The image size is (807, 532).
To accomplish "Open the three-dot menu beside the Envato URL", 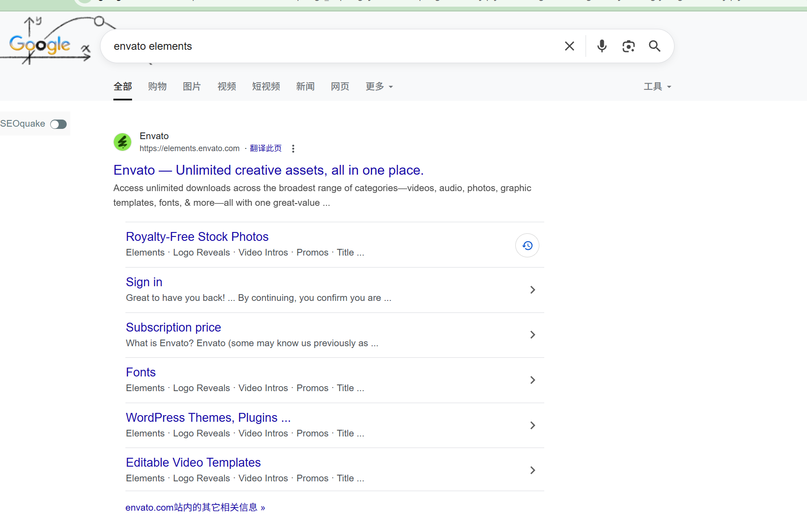I will [293, 148].
